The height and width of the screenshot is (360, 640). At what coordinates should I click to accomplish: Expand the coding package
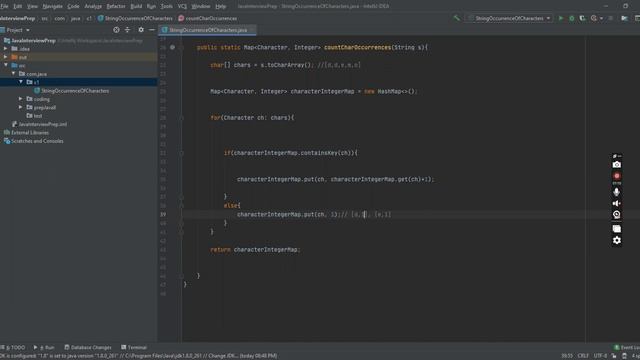[x=21, y=99]
